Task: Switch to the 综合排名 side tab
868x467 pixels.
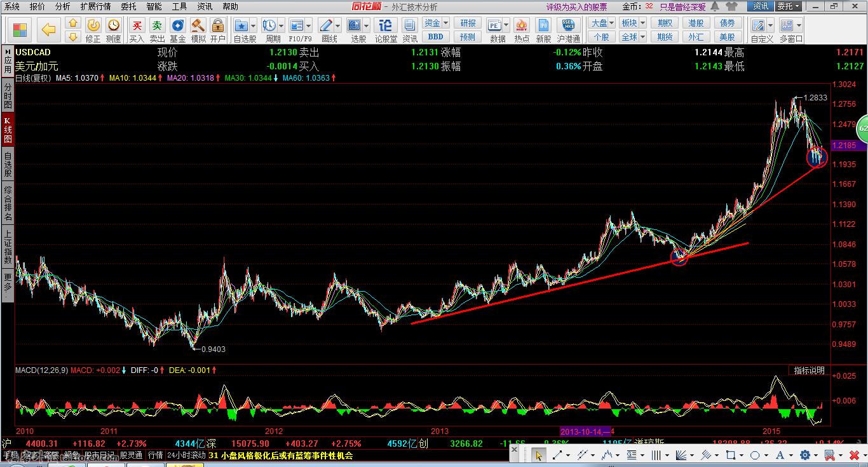Action: click(8, 203)
